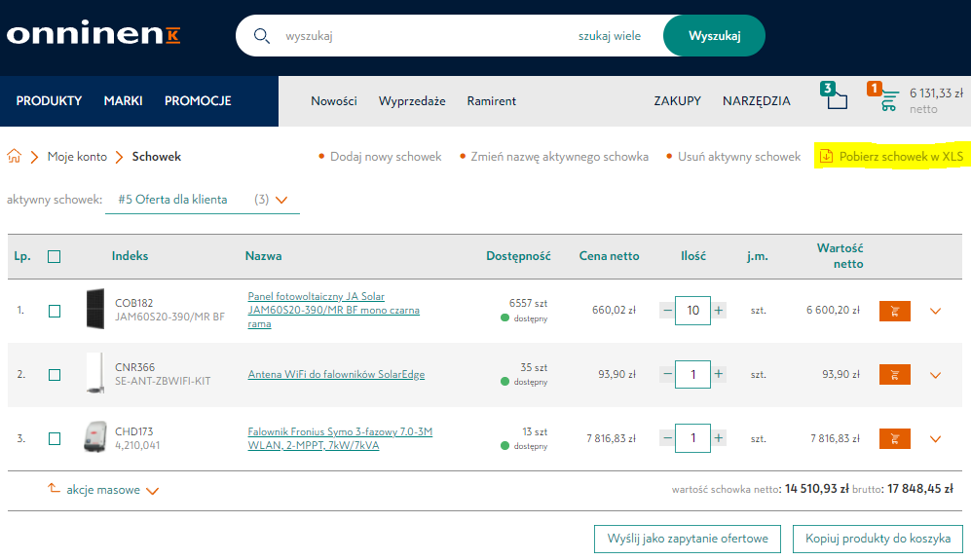The height and width of the screenshot is (560, 971).
Task: Click quantity field showing 10
Action: [693, 310]
